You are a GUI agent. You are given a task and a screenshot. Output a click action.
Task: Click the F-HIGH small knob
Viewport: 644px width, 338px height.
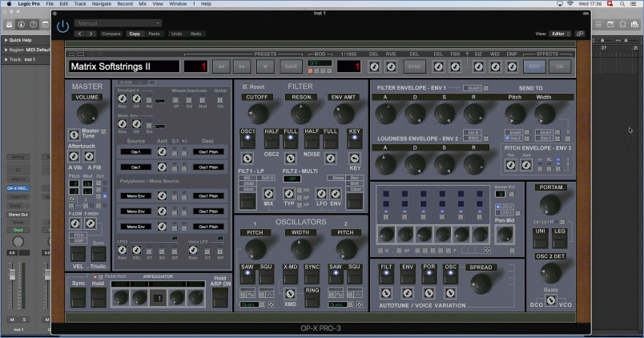(91, 223)
